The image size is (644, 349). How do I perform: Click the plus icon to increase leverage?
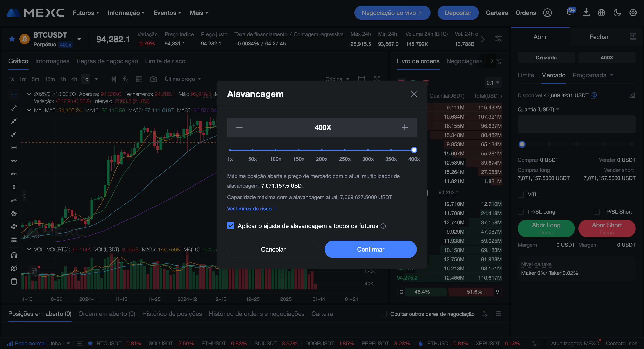click(x=404, y=127)
